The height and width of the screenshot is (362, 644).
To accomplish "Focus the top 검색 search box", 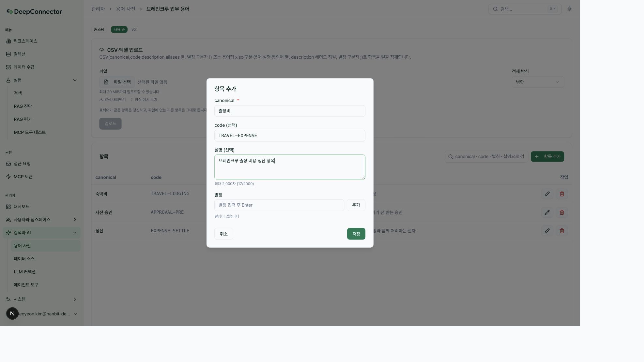I will pyautogui.click(x=525, y=9).
